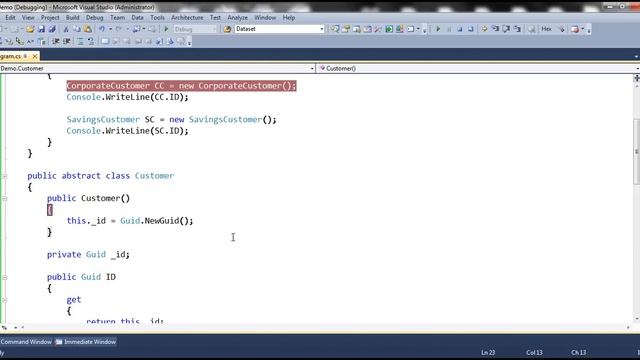Open the Window menu
640x360 pixels.
(x=265, y=18)
